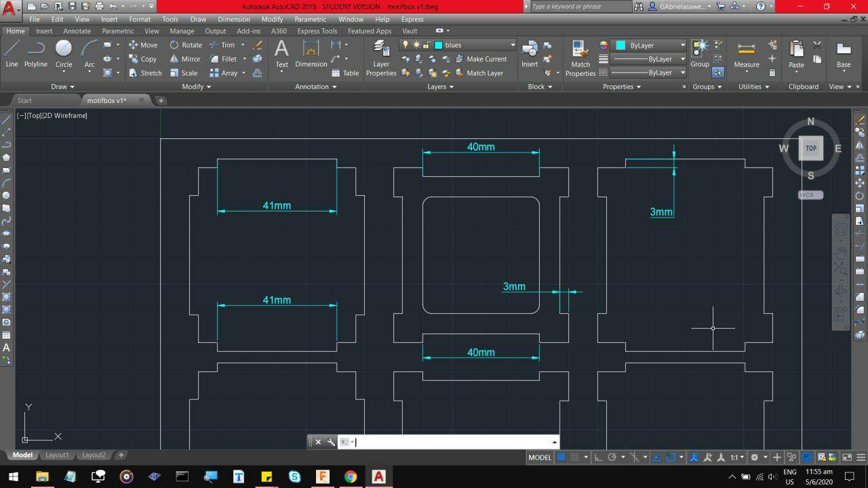Toggle polar tracking
This screenshot has width=868, height=488.
612,457
